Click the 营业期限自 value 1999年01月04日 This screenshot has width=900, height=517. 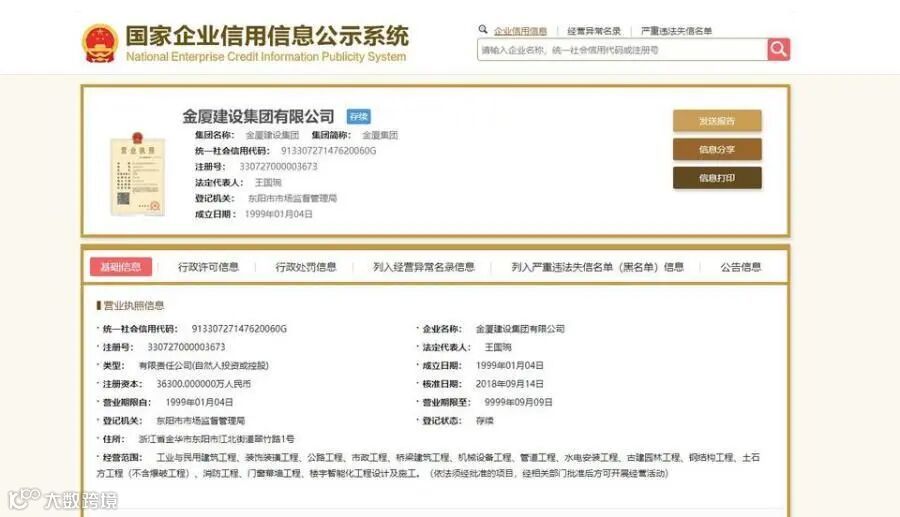[199, 402]
